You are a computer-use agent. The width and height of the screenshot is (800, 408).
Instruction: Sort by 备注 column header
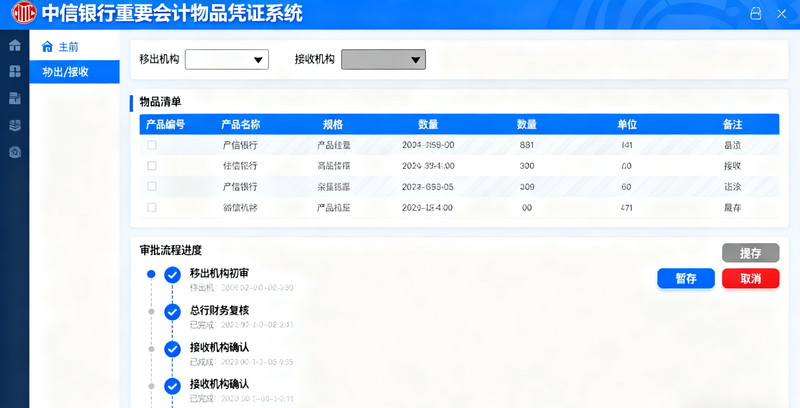click(733, 124)
